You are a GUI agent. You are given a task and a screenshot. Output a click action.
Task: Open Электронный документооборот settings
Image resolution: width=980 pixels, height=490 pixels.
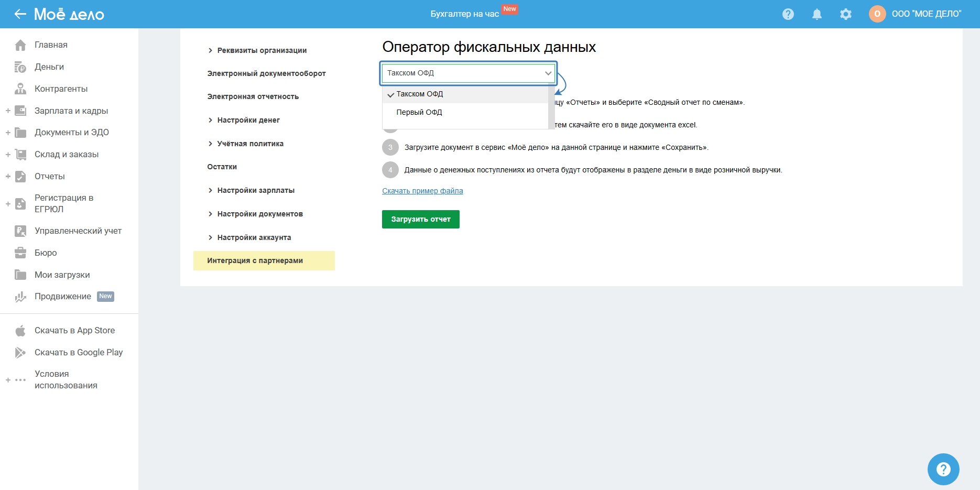[266, 73]
